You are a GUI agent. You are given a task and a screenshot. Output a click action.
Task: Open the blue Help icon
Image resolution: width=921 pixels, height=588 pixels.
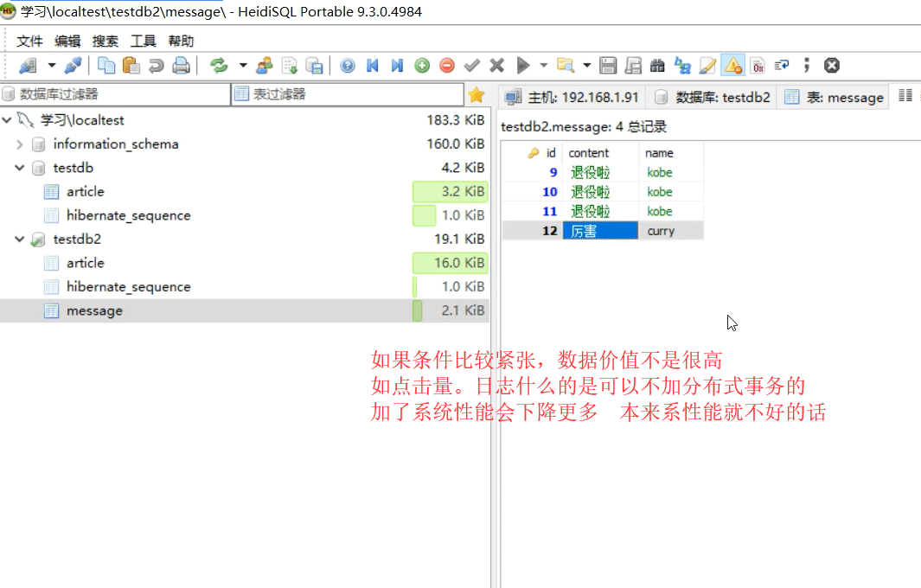(x=348, y=65)
